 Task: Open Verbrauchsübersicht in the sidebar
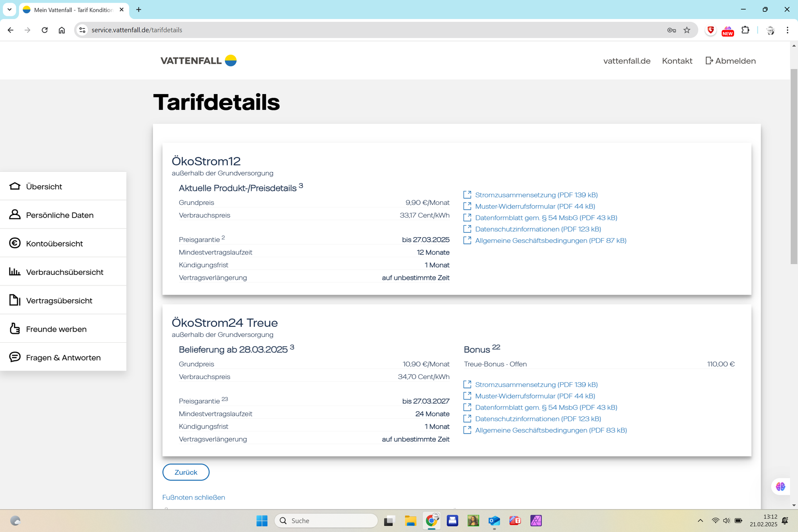tap(63, 272)
